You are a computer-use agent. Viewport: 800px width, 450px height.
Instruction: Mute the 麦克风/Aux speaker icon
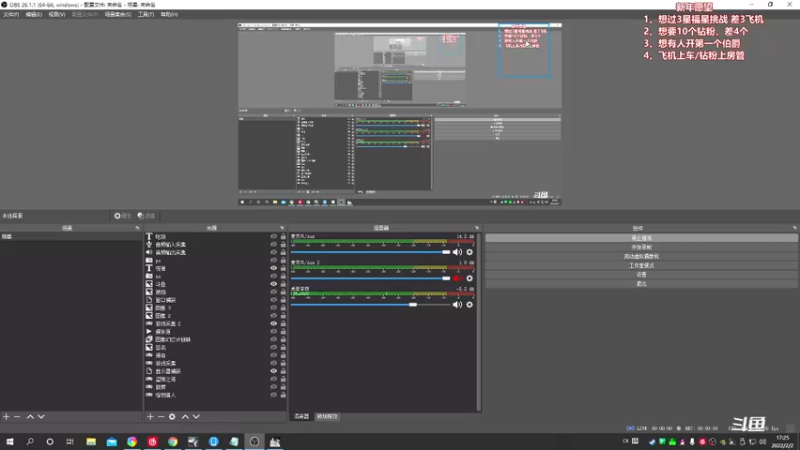pos(458,252)
